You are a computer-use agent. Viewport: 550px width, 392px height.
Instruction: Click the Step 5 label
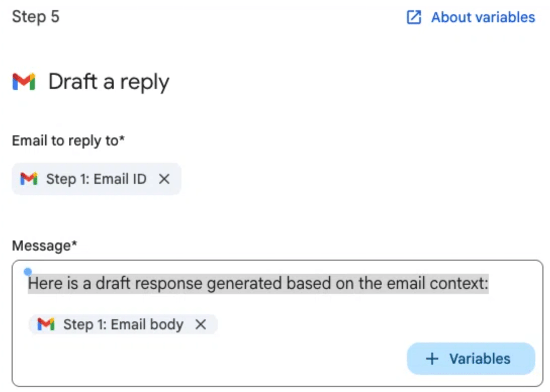pos(35,17)
